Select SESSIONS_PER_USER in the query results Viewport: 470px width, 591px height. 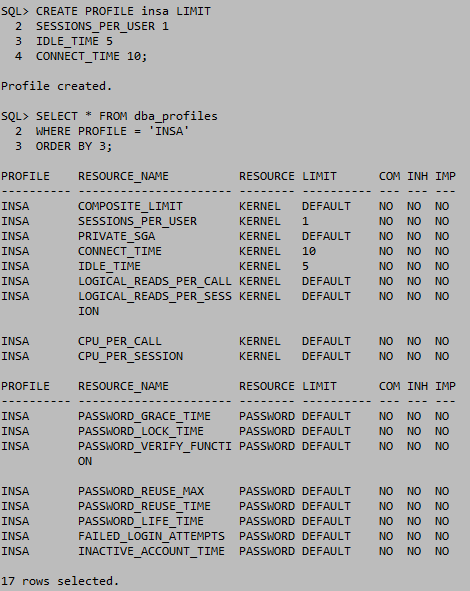point(137,221)
